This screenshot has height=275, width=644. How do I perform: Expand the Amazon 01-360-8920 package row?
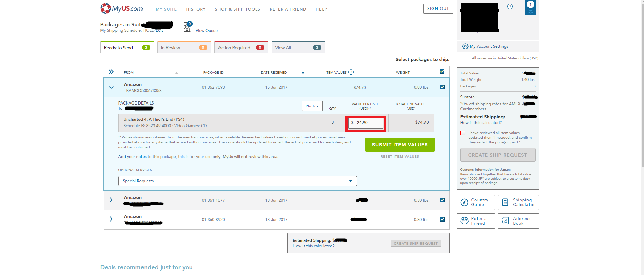coord(111,219)
